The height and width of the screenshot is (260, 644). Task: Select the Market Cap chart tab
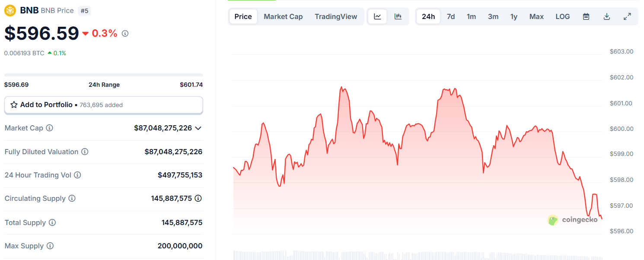click(283, 16)
